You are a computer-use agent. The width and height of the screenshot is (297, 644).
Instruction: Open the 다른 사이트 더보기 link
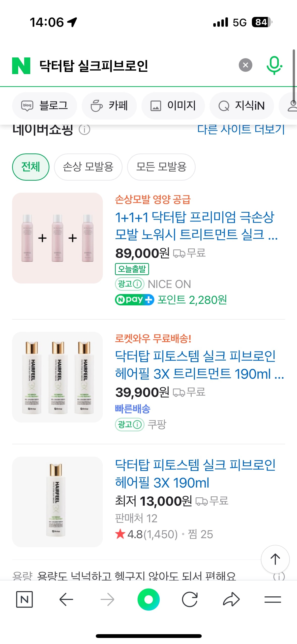(x=241, y=130)
